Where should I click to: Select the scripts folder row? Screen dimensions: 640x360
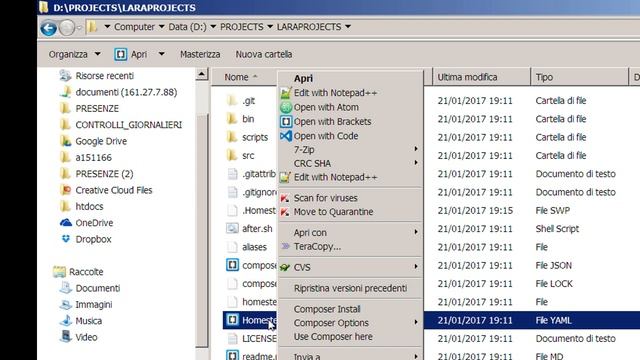[255, 137]
